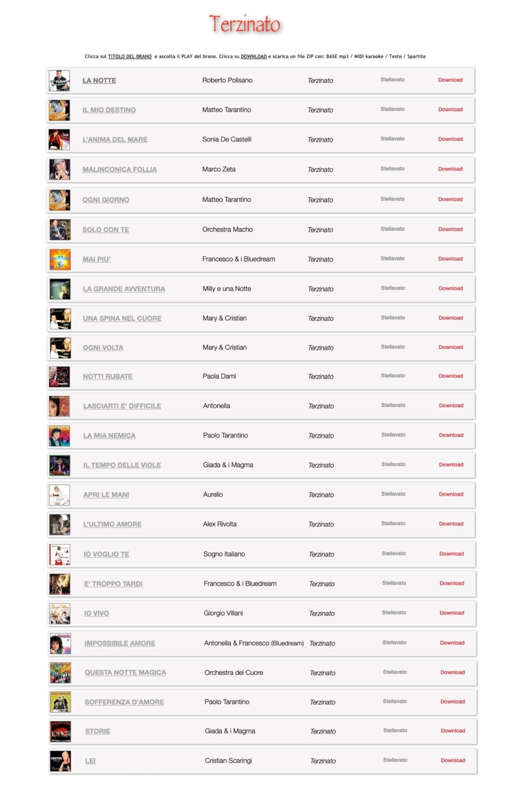Open the LA NOTTE album cover thumbnail
The image size is (524, 812).
(59, 81)
